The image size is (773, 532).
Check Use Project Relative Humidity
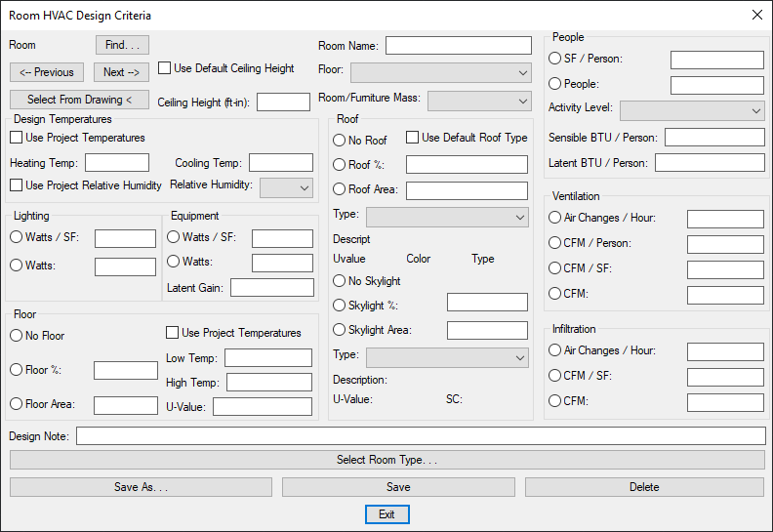[17, 185]
